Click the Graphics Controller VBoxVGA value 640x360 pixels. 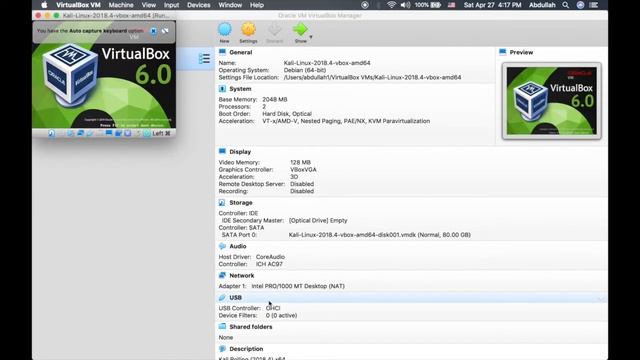coord(303,169)
